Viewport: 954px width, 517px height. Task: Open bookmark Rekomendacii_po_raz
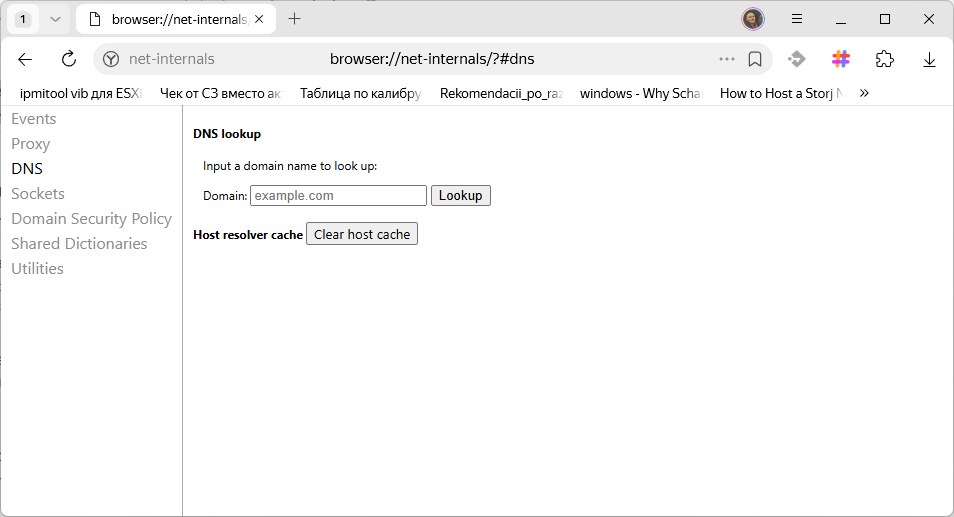pos(501,93)
